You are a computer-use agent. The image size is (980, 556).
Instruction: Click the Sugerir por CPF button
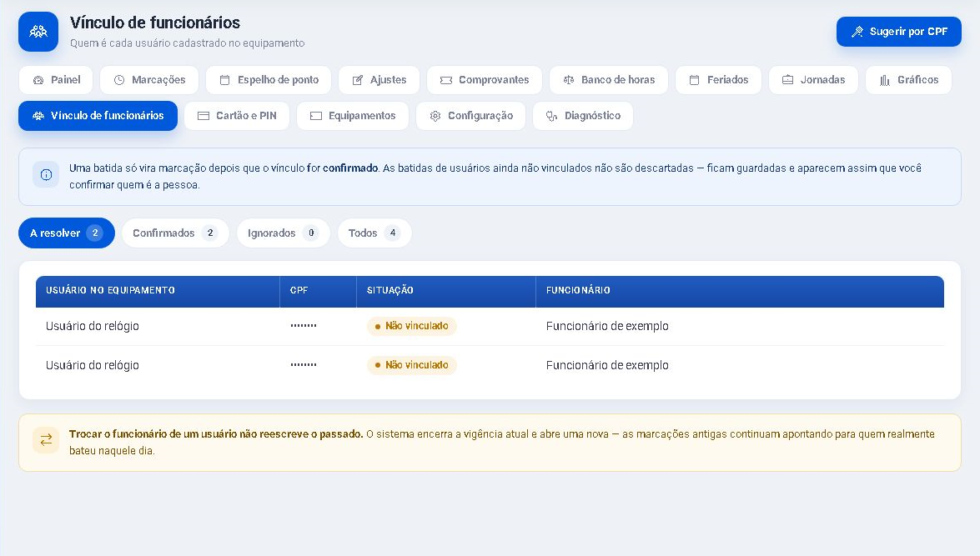coord(899,31)
